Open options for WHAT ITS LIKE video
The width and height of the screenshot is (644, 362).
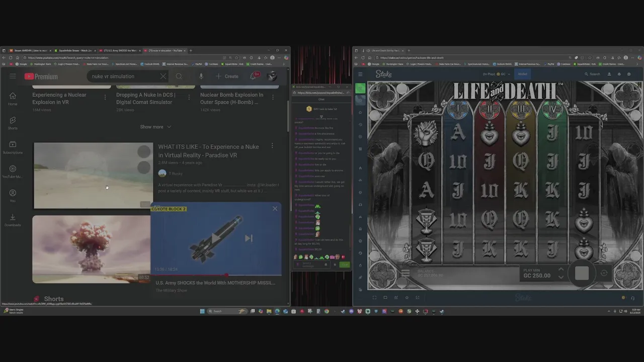[x=272, y=146]
